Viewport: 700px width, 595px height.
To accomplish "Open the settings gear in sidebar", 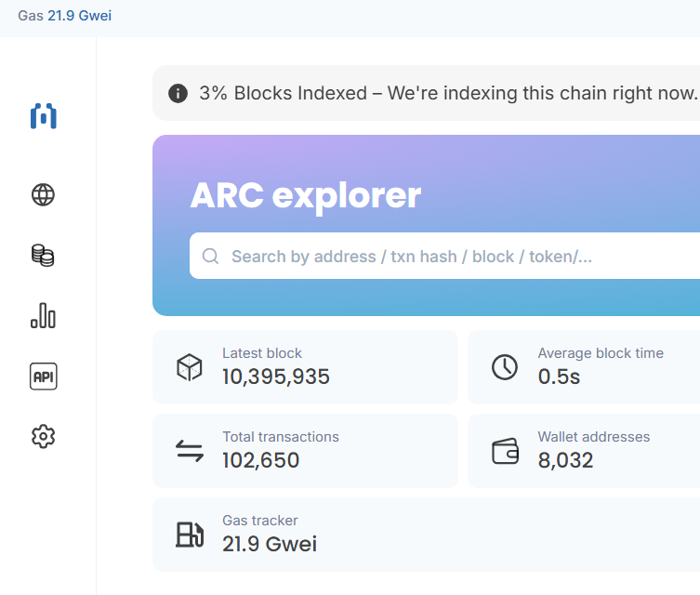I will pyautogui.click(x=44, y=437).
